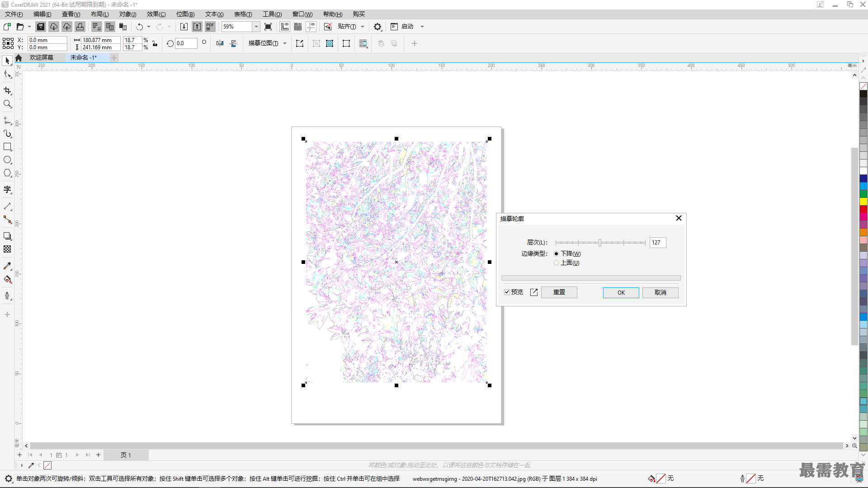
Task: Expand the Undo history dropdown arrow
Action: pyautogui.click(x=149, y=27)
